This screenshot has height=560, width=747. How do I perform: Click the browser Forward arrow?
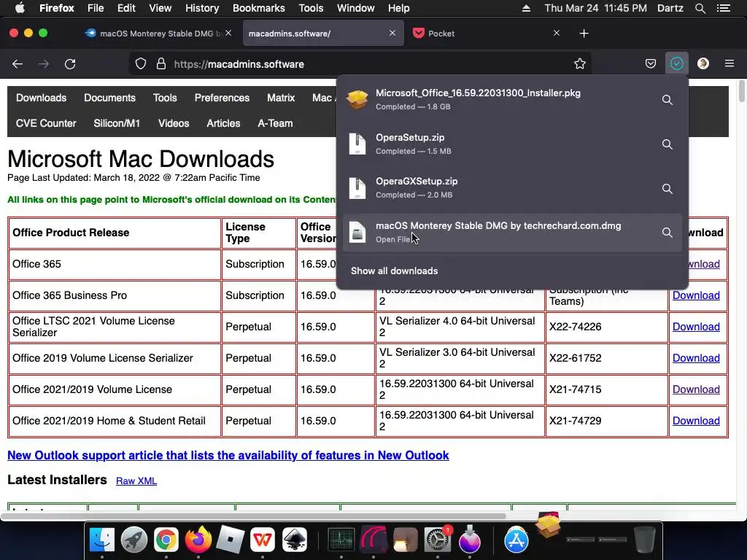(44, 64)
